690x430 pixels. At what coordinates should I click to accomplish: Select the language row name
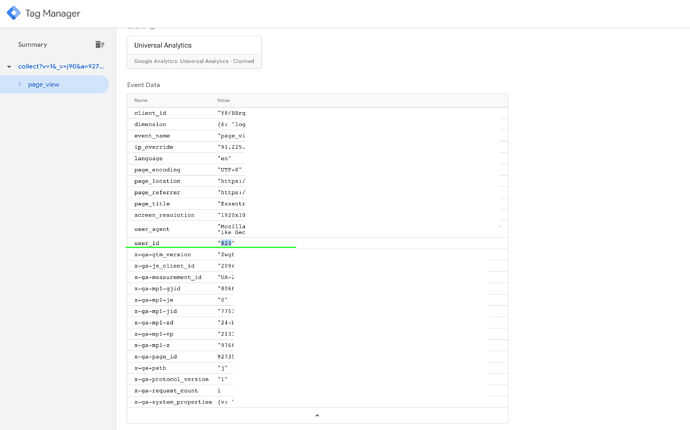pos(148,158)
